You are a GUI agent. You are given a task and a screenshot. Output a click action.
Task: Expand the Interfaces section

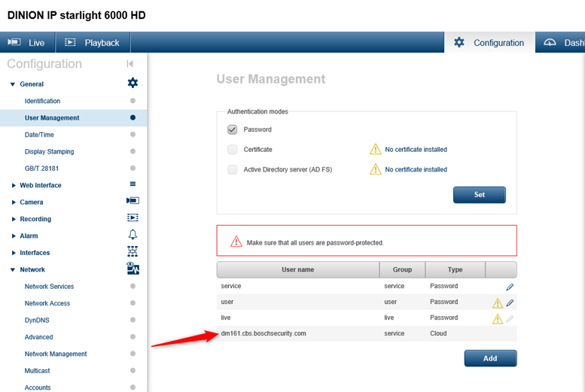(14, 253)
